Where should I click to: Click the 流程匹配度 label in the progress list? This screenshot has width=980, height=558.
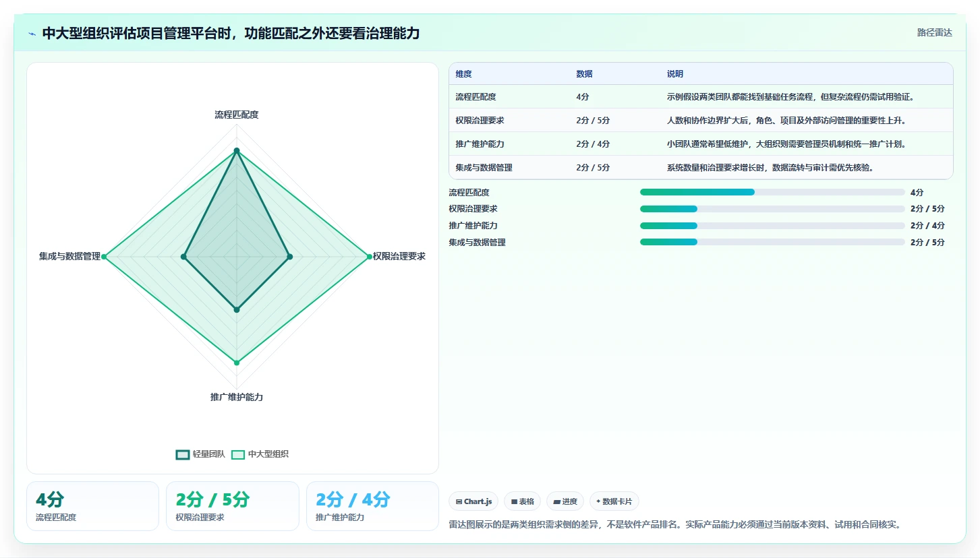tap(469, 193)
